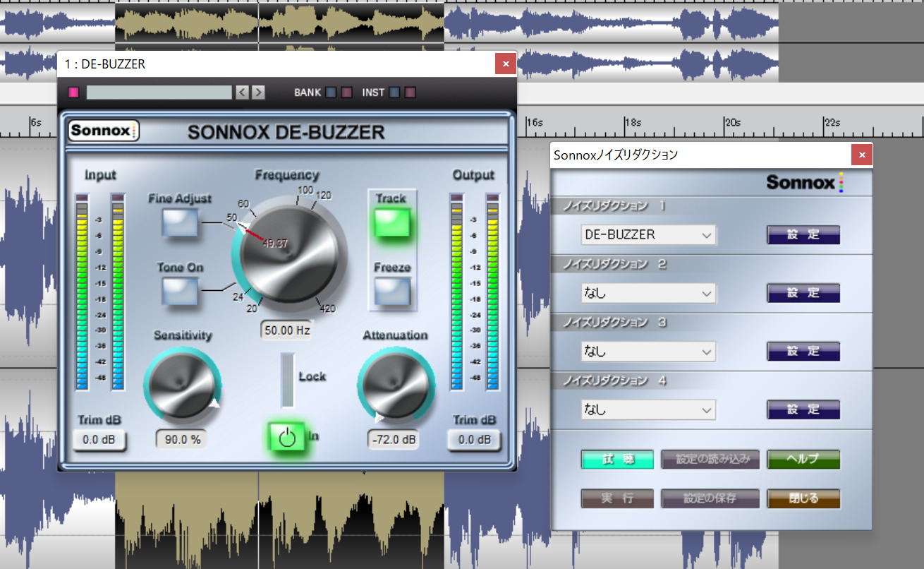Click 設定 button for ノイズリダクション 2
Image resolution: width=924 pixels, height=569 pixels.
(803, 293)
